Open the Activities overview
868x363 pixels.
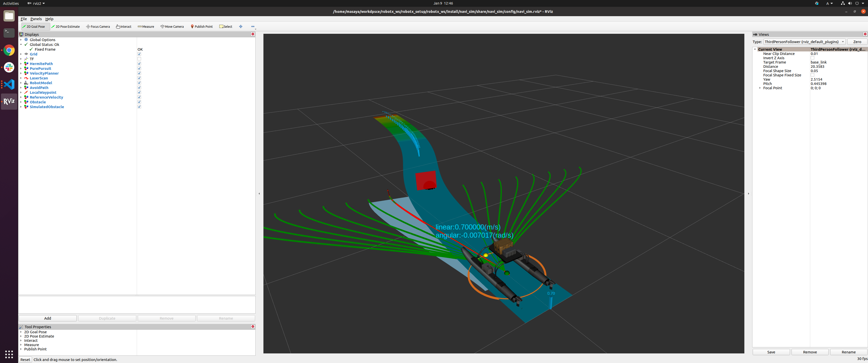(11, 3)
